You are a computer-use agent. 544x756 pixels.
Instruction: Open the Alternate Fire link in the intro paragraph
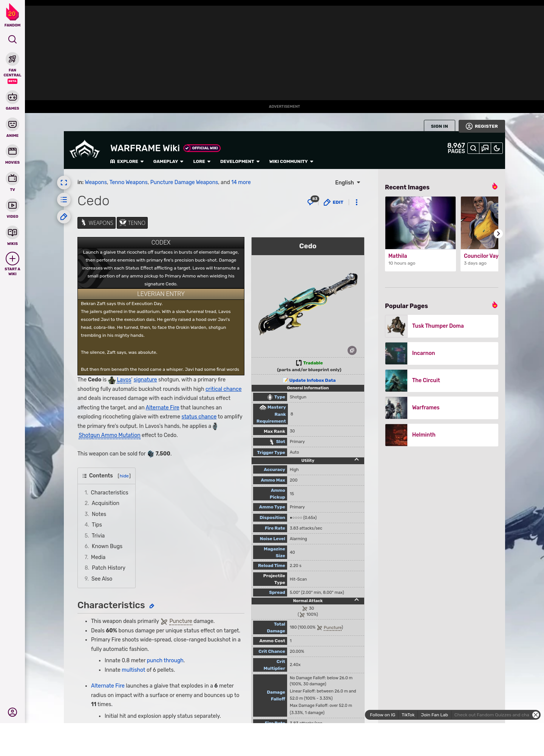pos(162,407)
